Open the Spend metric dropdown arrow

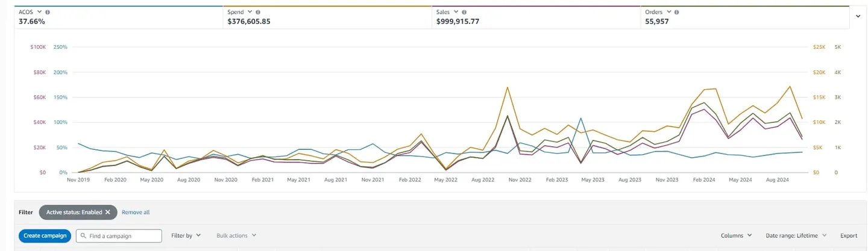pyautogui.click(x=250, y=12)
